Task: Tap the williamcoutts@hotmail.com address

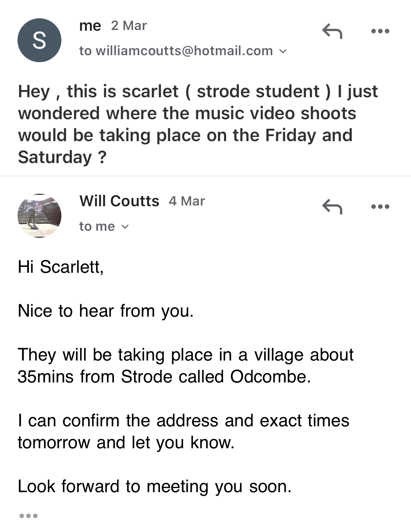Action: coord(184,51)
